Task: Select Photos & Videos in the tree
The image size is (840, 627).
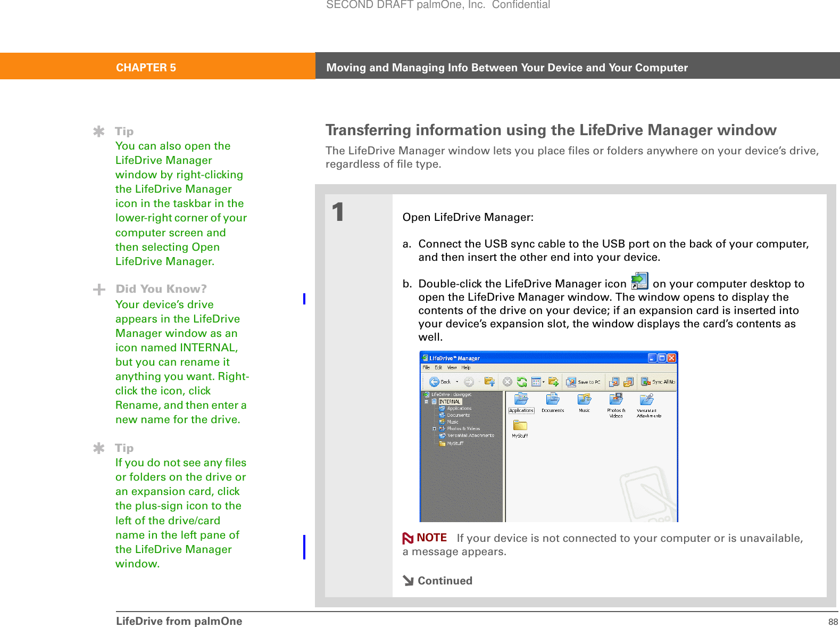Action: click(460, 428)
